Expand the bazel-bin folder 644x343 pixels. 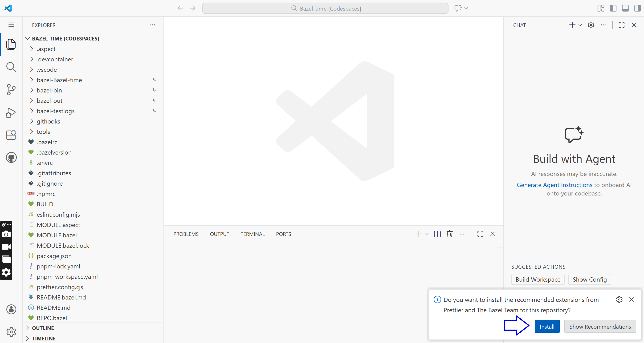tap(93, 90)
